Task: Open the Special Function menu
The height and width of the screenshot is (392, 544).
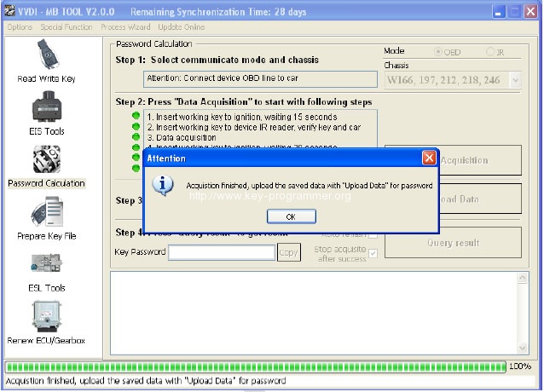Action: (x=66, y=27)
